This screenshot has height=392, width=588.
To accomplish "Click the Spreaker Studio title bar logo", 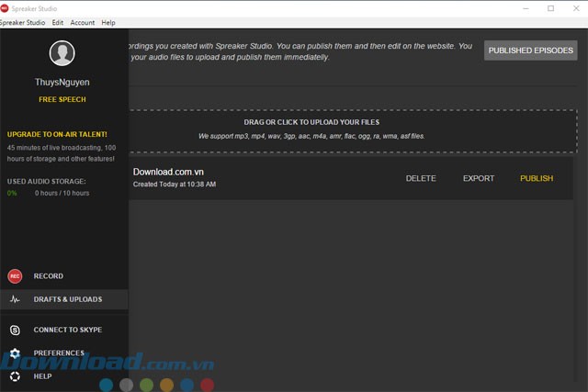I will [x=6, y=7].
